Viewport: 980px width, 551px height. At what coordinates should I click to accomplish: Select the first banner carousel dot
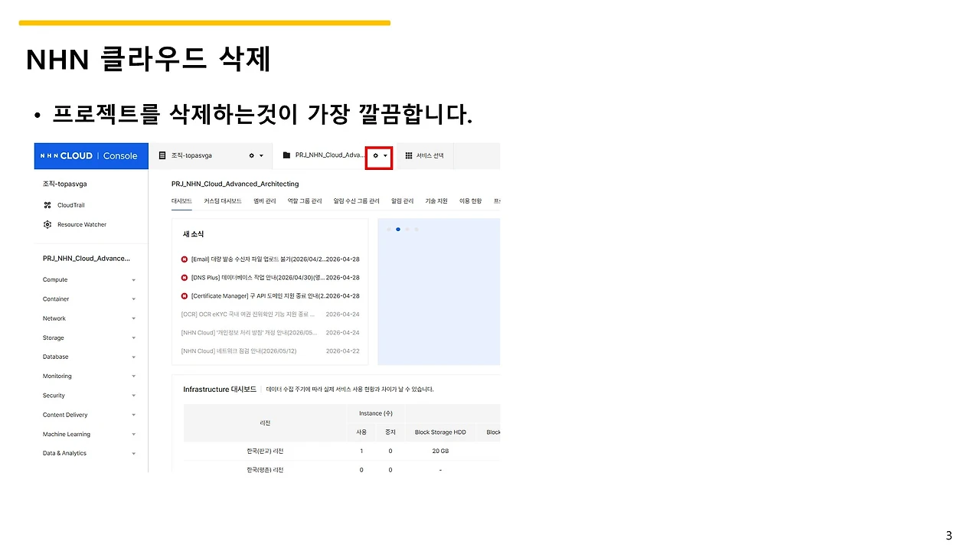(x=389, y=229)
